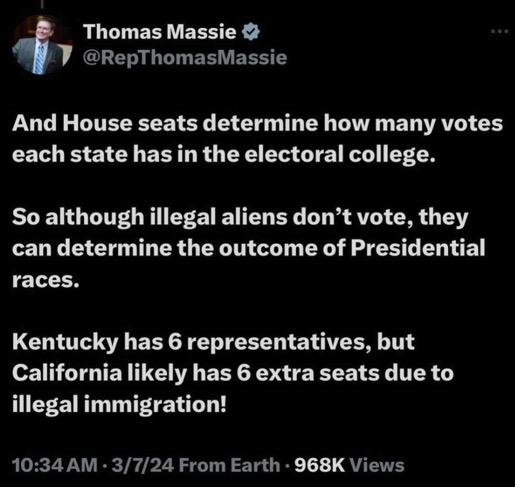Click the 10:34 AM timestamp
Viewport: 515px width, 487px height.
[55, 465]
